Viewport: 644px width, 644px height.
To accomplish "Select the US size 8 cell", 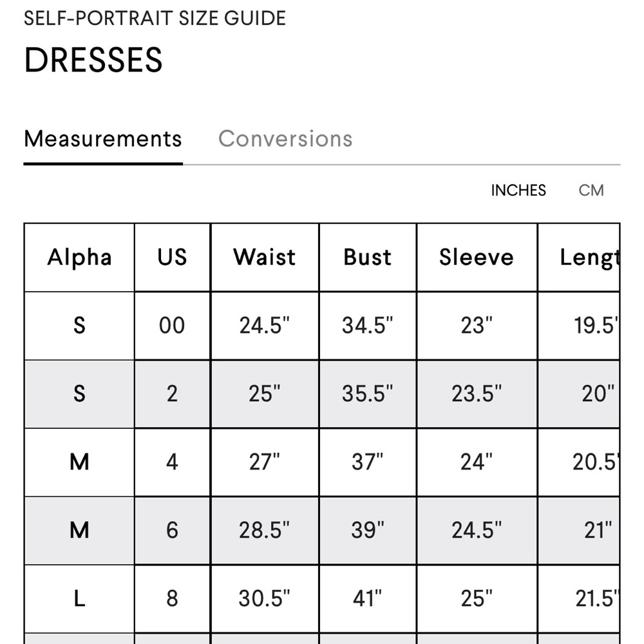I will tap(172, 598).
